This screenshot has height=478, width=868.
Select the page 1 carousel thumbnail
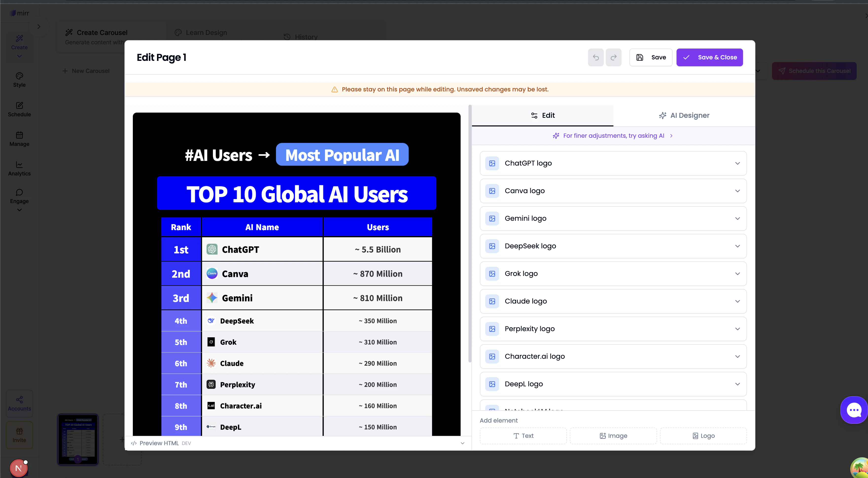coord(78,439)
